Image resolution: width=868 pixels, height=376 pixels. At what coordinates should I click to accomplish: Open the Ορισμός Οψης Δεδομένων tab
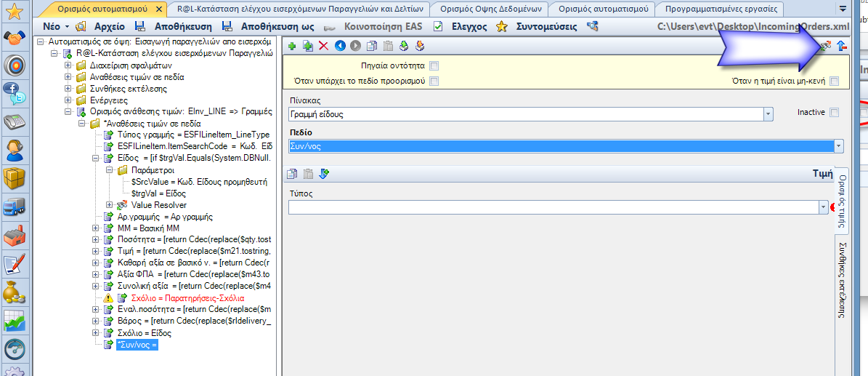(490, 9)
